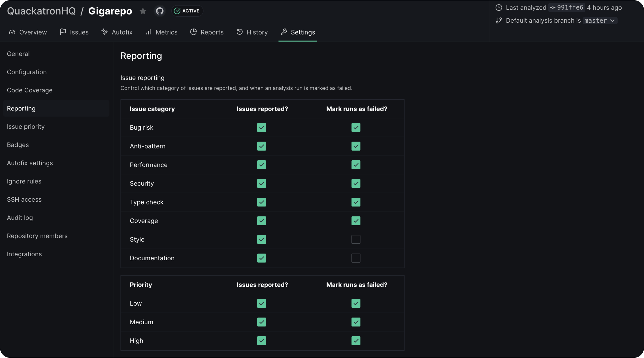
Task: Click the Overview gauge icon
Action: [12, 32]
